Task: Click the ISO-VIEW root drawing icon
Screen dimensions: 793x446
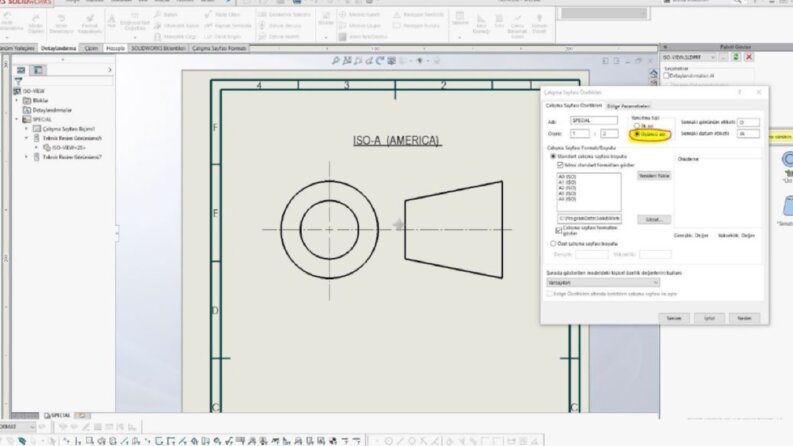Action: [x=17, y=91]
